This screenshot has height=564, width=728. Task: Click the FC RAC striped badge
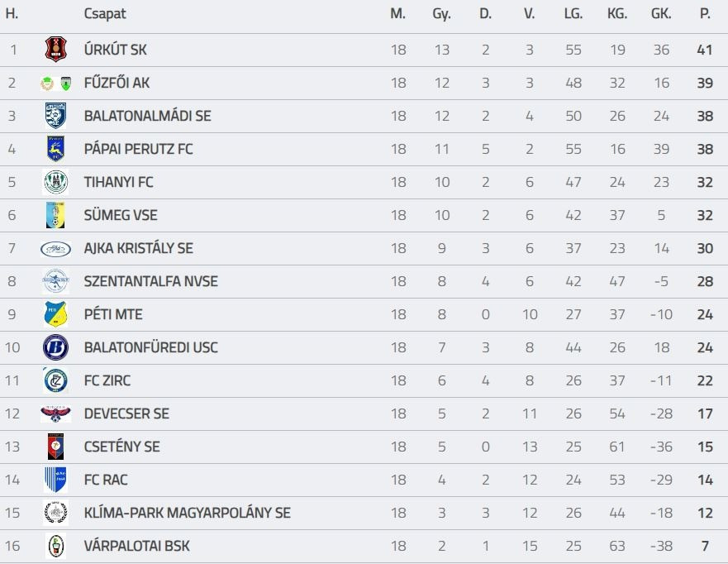(55, 480)
